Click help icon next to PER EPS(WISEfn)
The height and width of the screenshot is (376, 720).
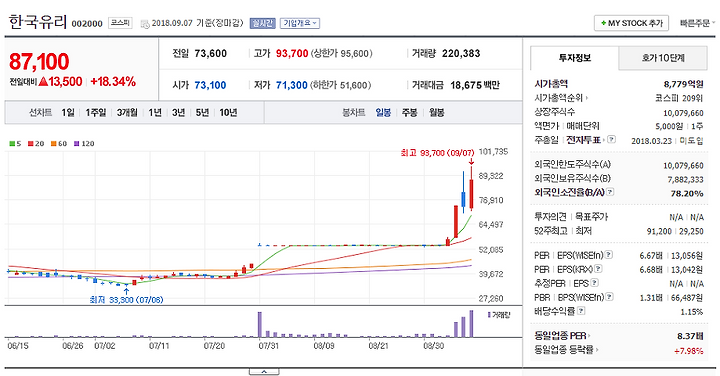pos(608,254)
